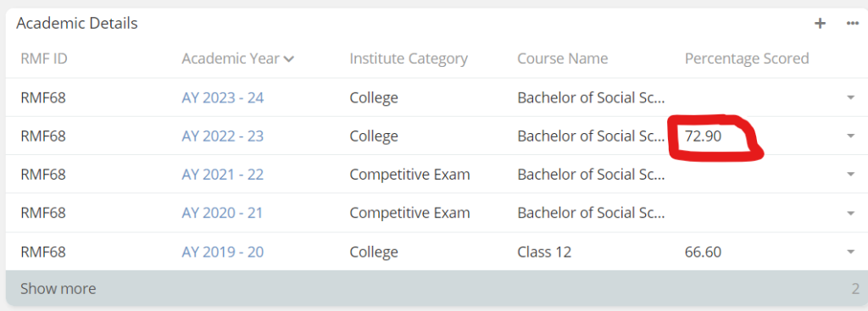The image size is (868, 311).
Task: Open the AY 2023 - 24 record link
Action: (223, 98)
